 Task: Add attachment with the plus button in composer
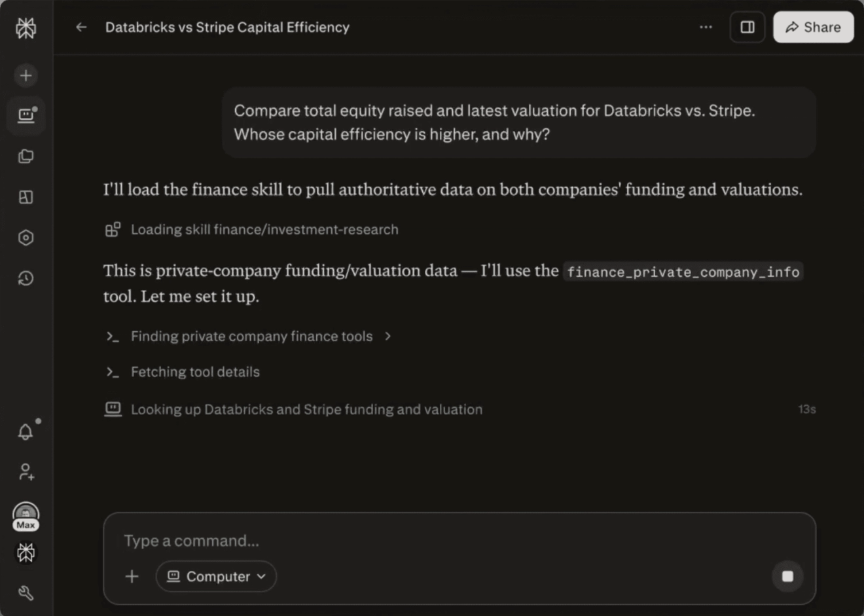132,576
